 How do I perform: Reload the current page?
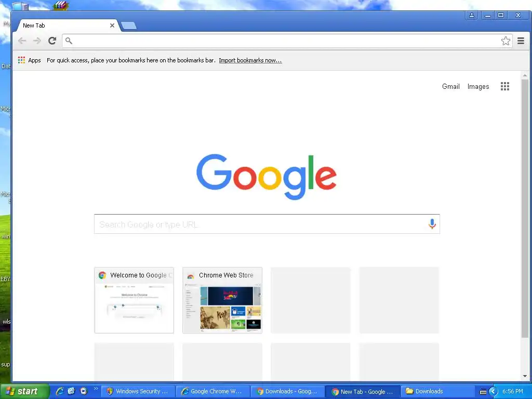(x=52, y=41)
